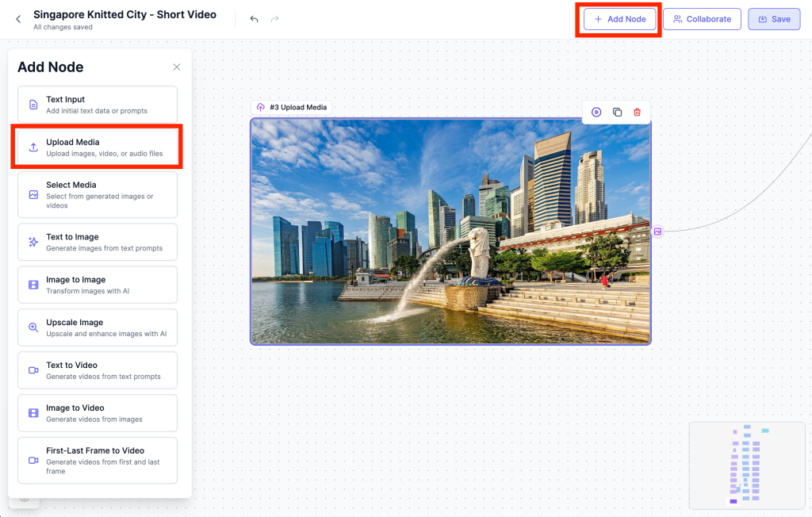Click the back arrow beside project title
Screen dimensions: 812x517
(18, 19)
